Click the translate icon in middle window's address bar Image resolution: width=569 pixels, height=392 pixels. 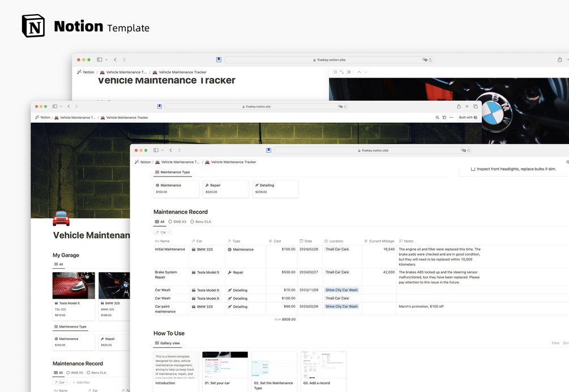340,106
